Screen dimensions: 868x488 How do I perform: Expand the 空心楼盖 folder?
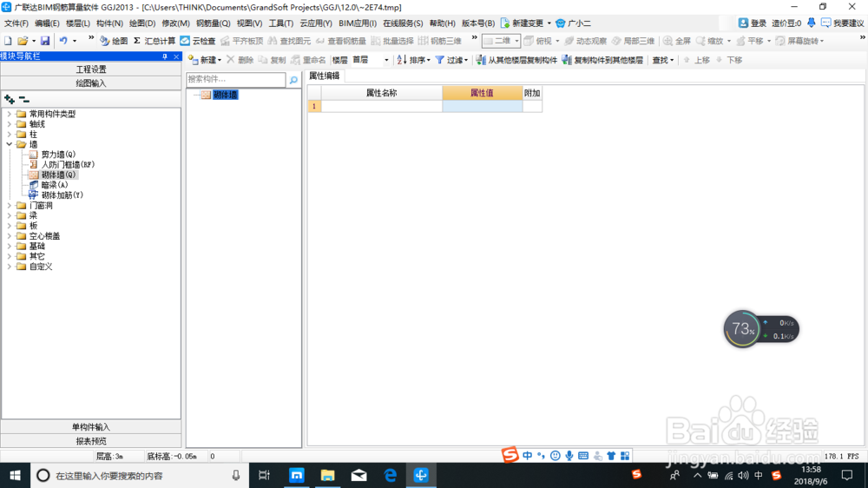[x=9, y=236]
